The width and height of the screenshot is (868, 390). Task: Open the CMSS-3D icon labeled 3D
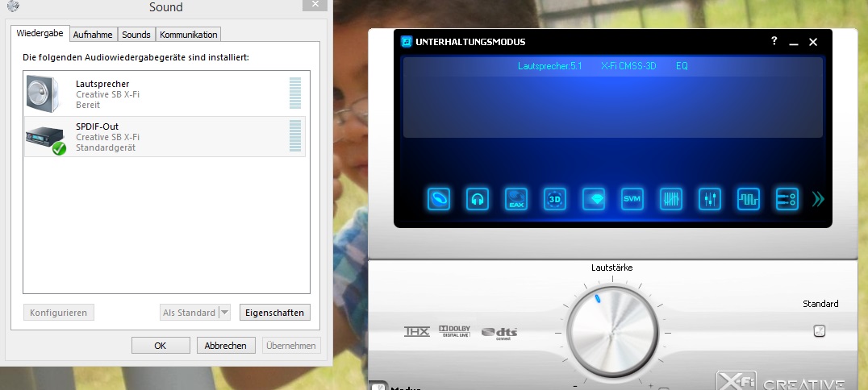click(555, 198)
